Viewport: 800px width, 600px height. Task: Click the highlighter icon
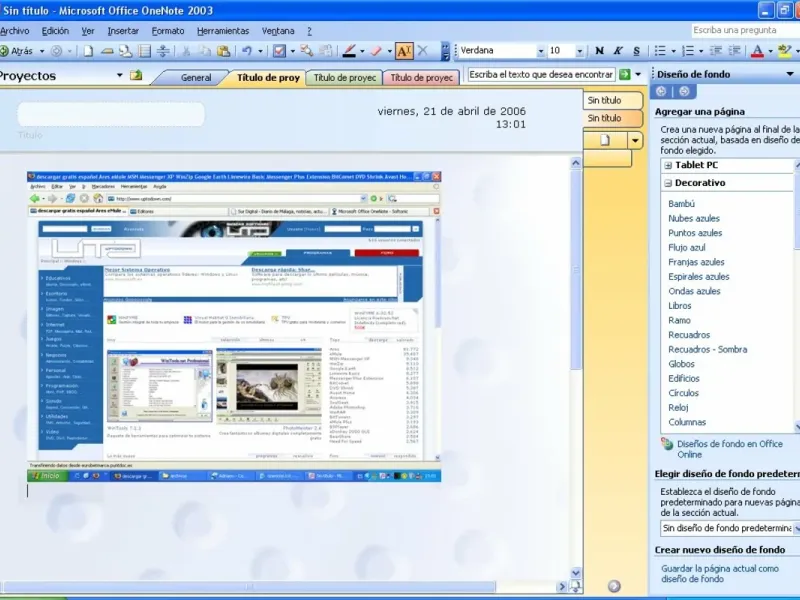(x=785, y=51)
